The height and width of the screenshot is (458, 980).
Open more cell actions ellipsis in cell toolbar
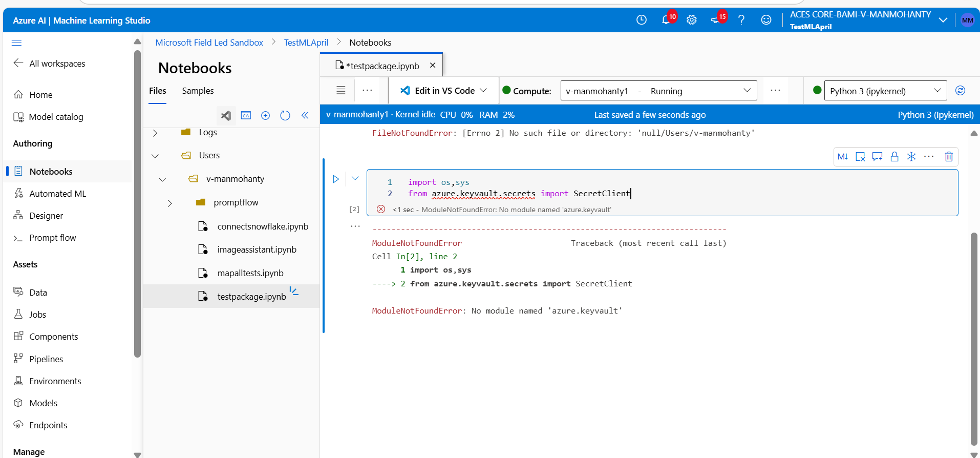(x=929, y=157)
